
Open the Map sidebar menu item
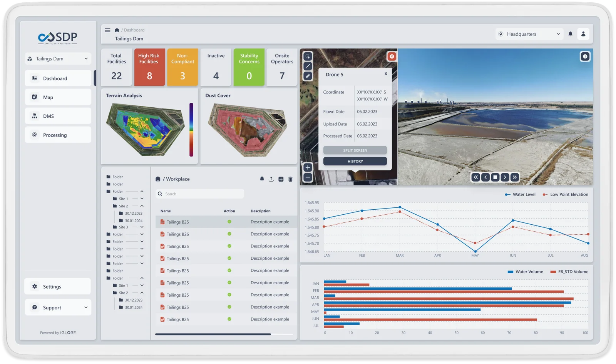tap(58, 97)
